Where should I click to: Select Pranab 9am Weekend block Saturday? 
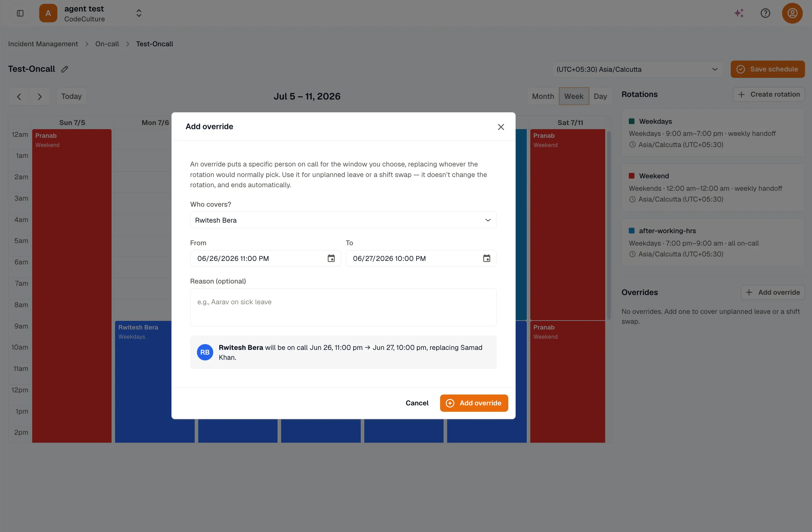click(x=567, y=381)
